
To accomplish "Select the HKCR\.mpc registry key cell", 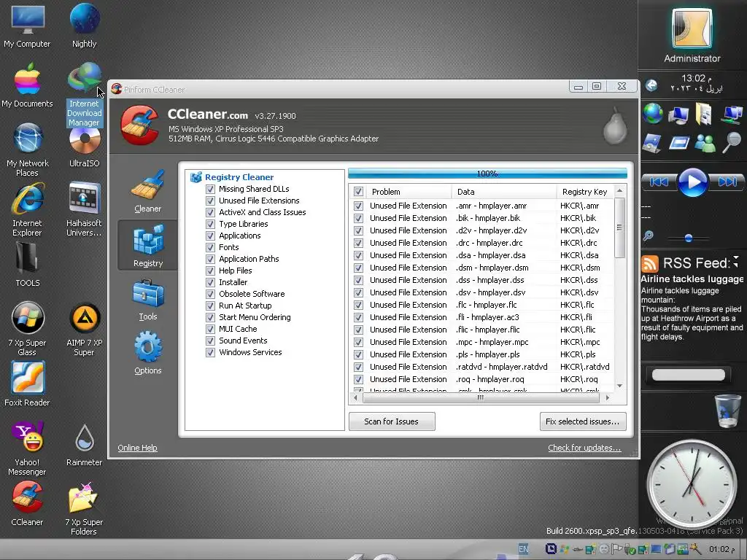I will pyautogui.click(x=580, y=342).
